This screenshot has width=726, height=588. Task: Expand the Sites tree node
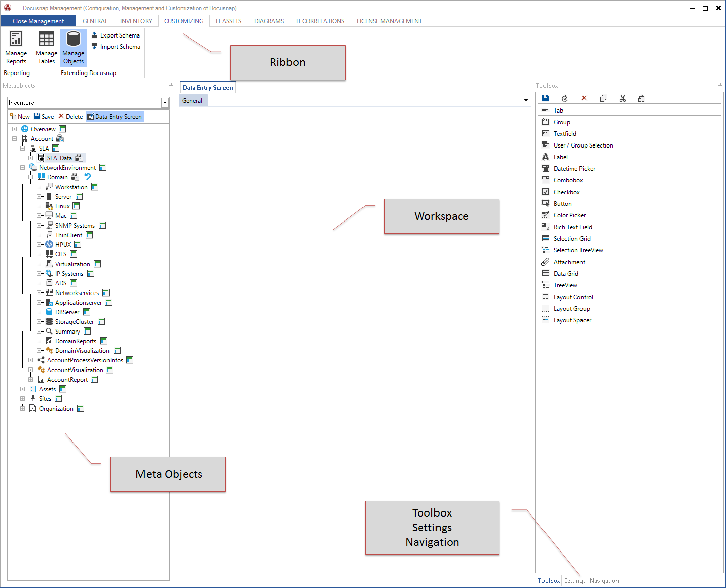pos(23,398)
